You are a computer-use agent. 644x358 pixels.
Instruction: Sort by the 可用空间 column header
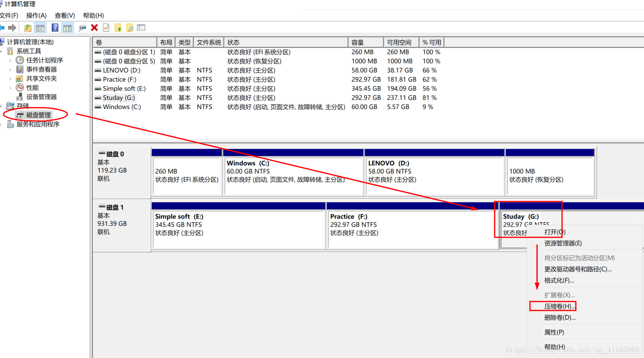[x=401, y=42]
